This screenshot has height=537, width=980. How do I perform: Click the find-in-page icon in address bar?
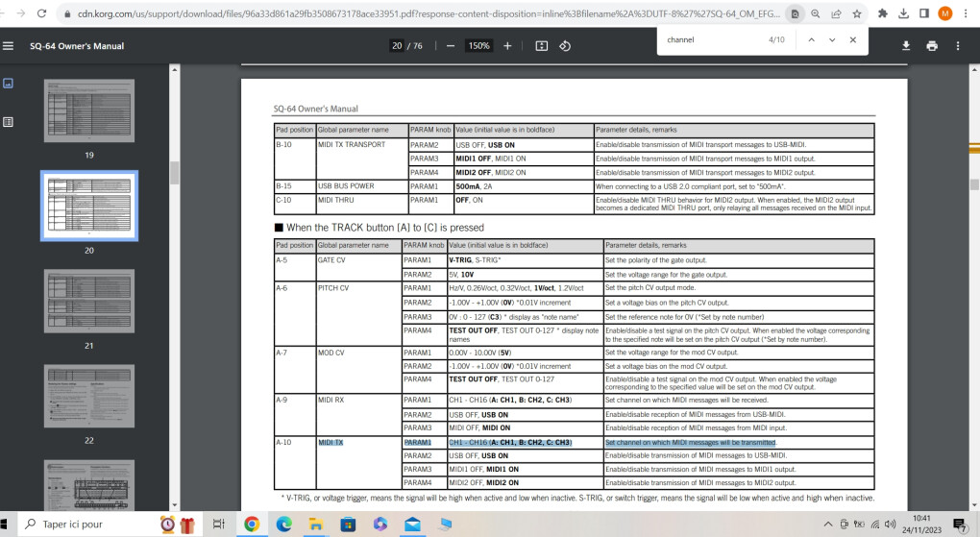(795, 13)
